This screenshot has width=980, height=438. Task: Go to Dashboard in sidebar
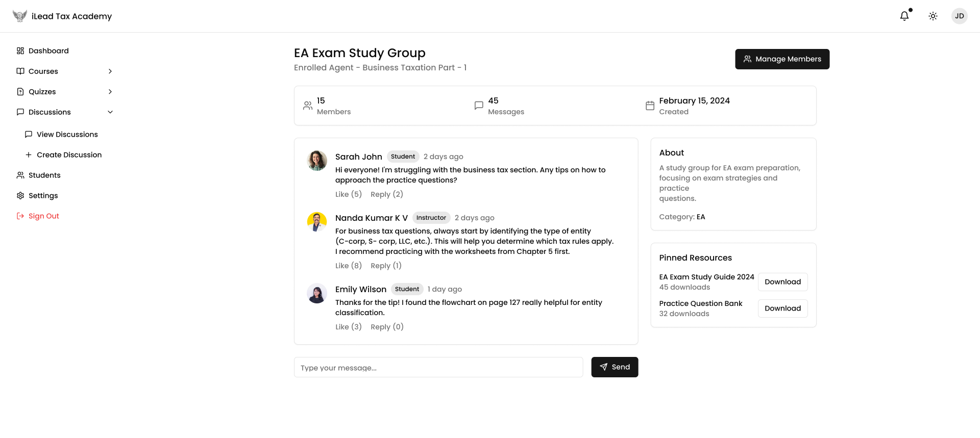[48, 51]
